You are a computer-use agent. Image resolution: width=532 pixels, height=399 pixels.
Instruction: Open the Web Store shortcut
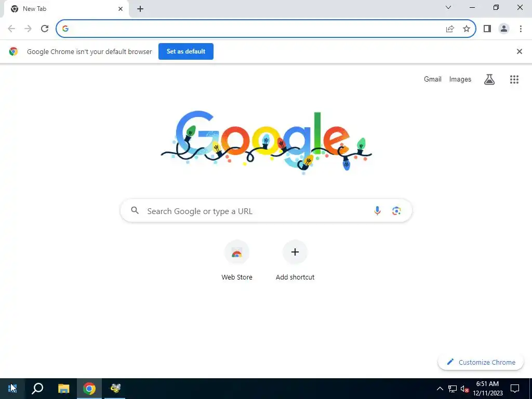pos(237,261)
